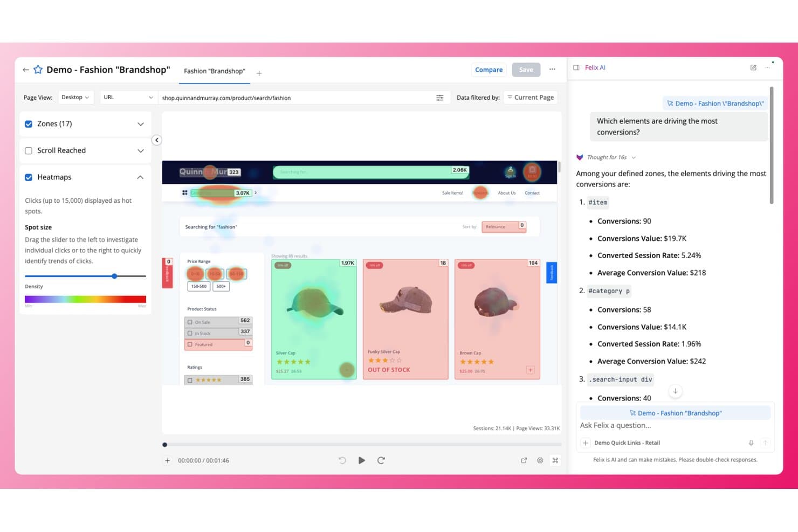Click the Compare button
Image resolution: width=798 pixels, height=532 pixels.
(489, 70)
